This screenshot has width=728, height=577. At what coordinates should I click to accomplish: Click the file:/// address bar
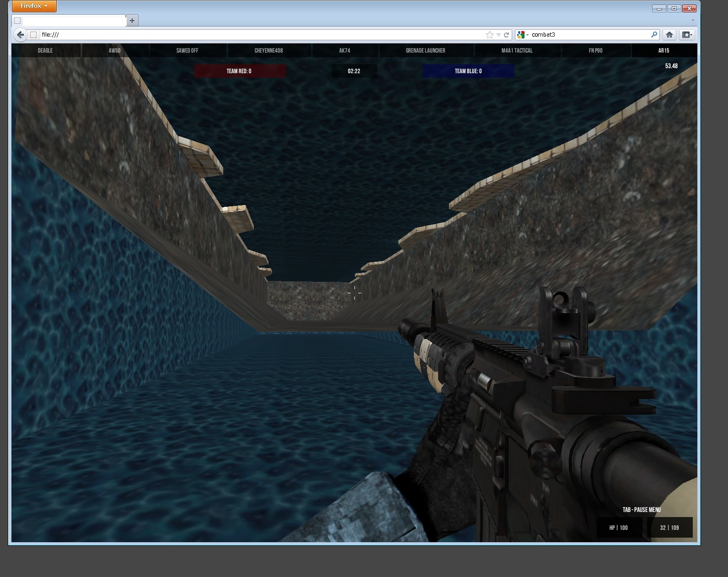(x=261, y=35)
